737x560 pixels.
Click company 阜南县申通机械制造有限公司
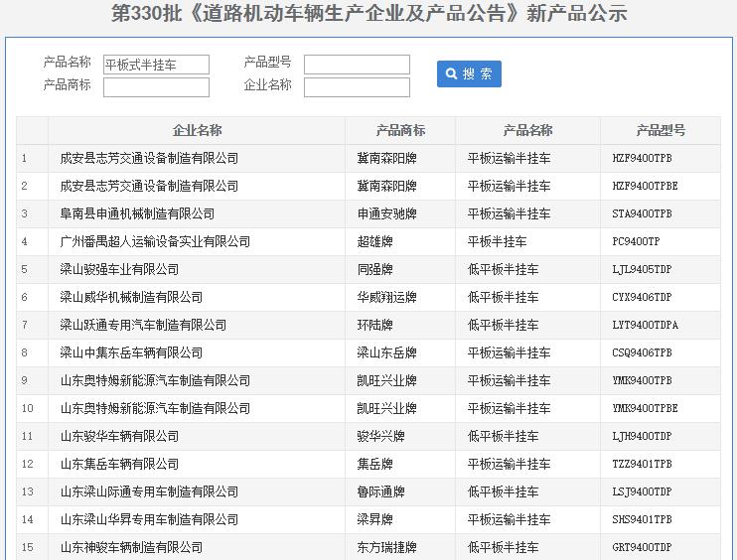point(137,213)
